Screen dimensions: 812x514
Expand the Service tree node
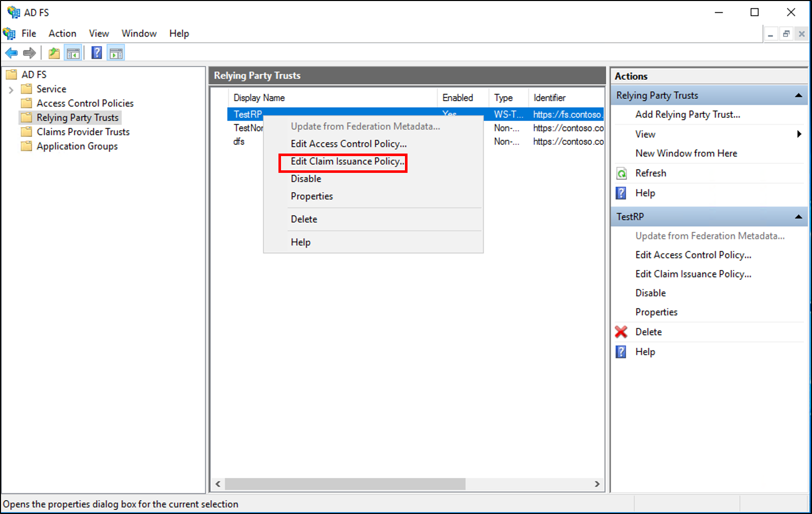11,90
